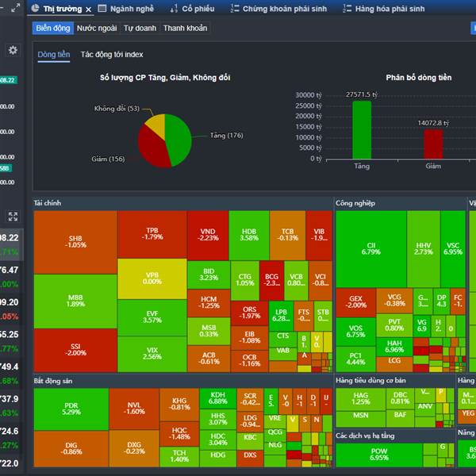This screenshot has width=476, height=476.
Task: Click green Tăng slice of pie chart
Action: pos(180,138)
